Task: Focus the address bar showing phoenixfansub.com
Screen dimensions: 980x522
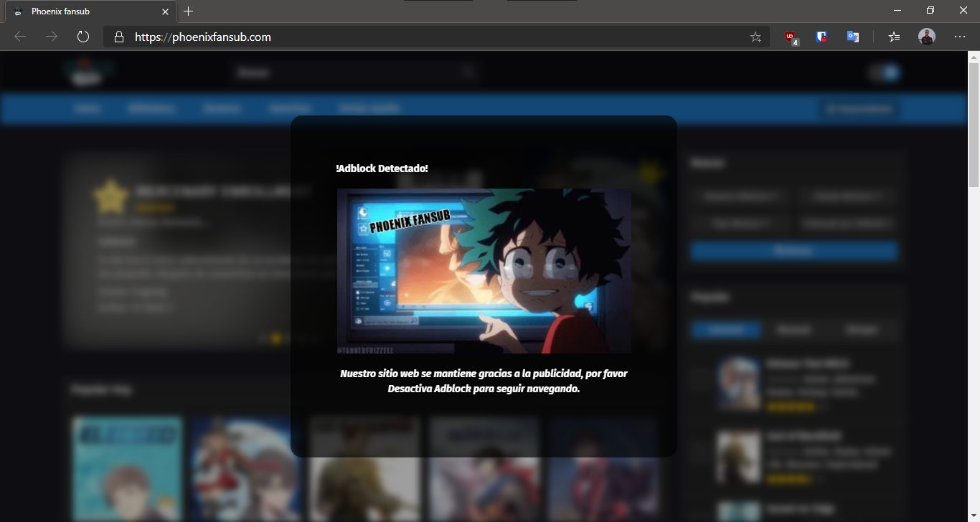Action: click(436, 37)
